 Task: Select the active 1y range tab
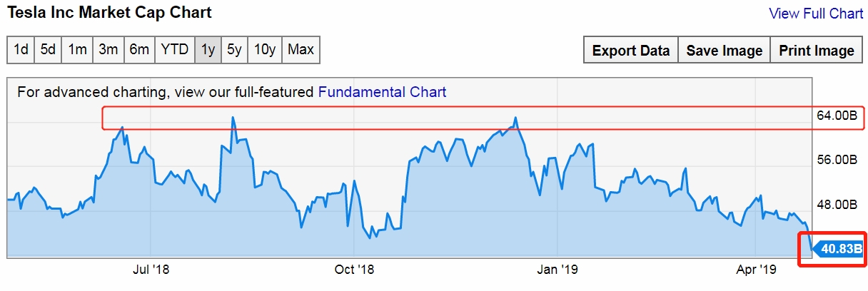208,50
